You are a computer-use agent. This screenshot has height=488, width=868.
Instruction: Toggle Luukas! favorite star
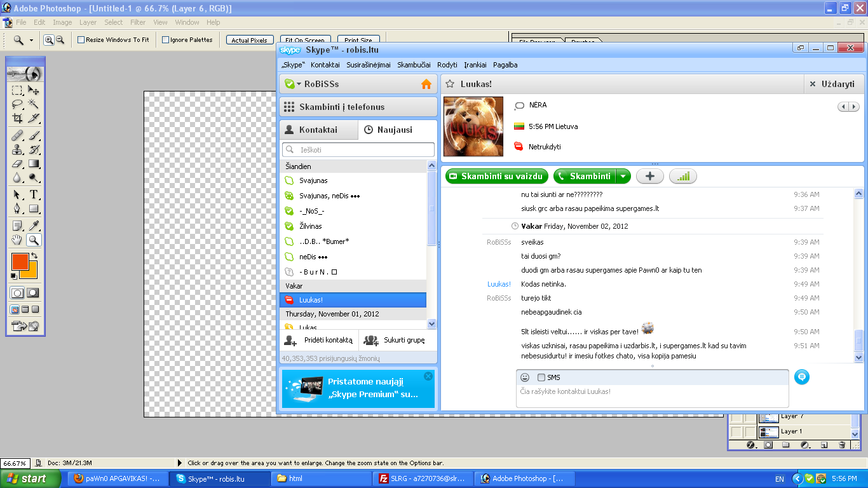click(x=450, y=84)
